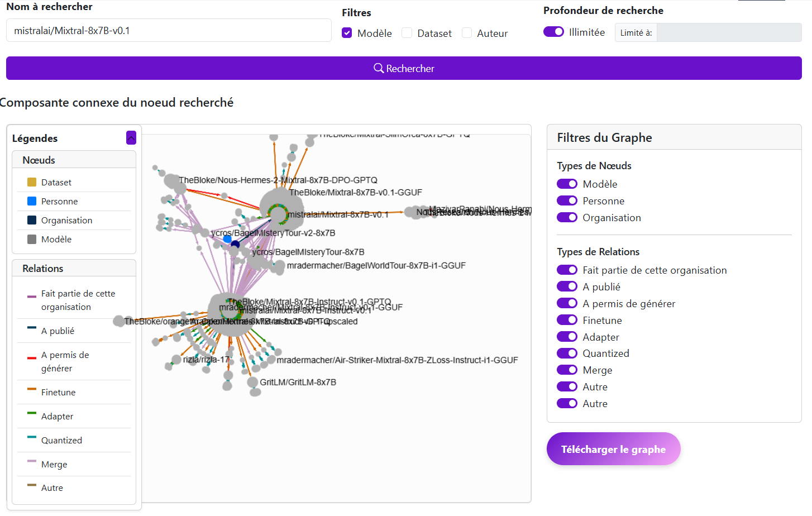This screenshot has width=812, height=516.
Task: Collapse the Légendes panel chevron
Action: tap(131, 137)
